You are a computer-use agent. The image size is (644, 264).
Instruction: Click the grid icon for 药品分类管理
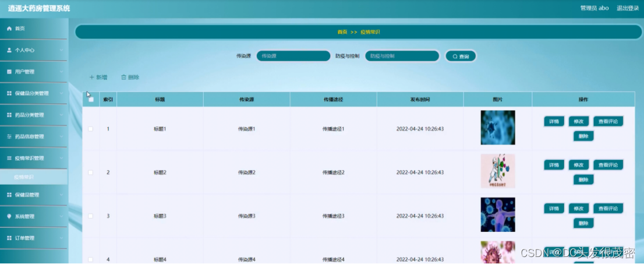[x=9, y=115]
